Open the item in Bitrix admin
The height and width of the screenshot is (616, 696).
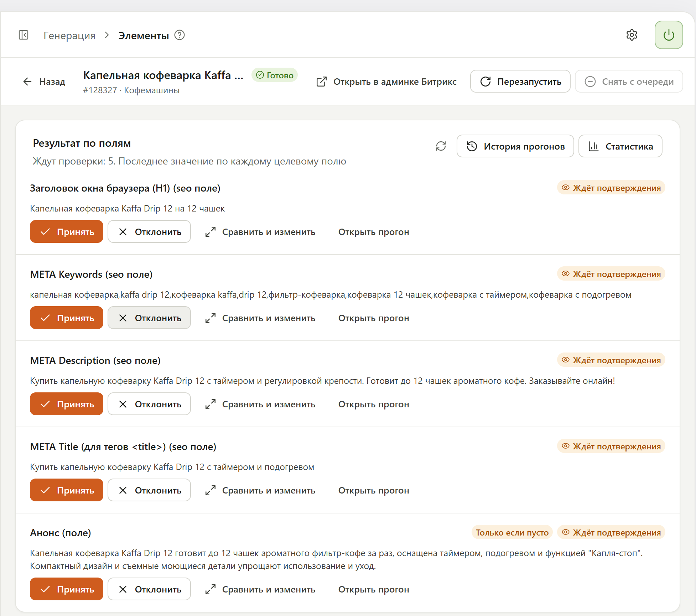tap(386, 82)
